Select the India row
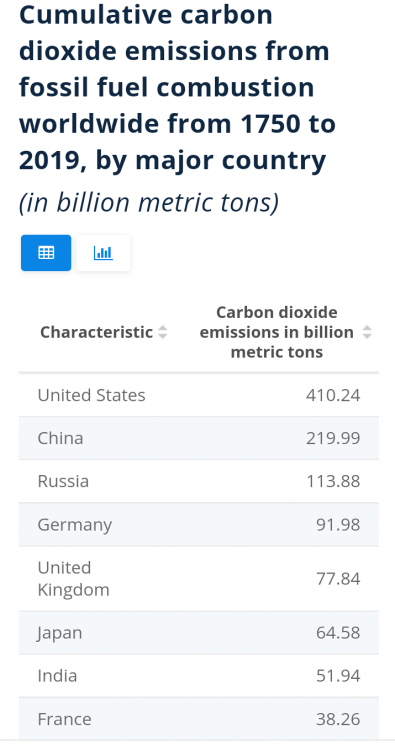Viewport: 395px width, 750px height. pyautogui.click(x=199, y=676)
